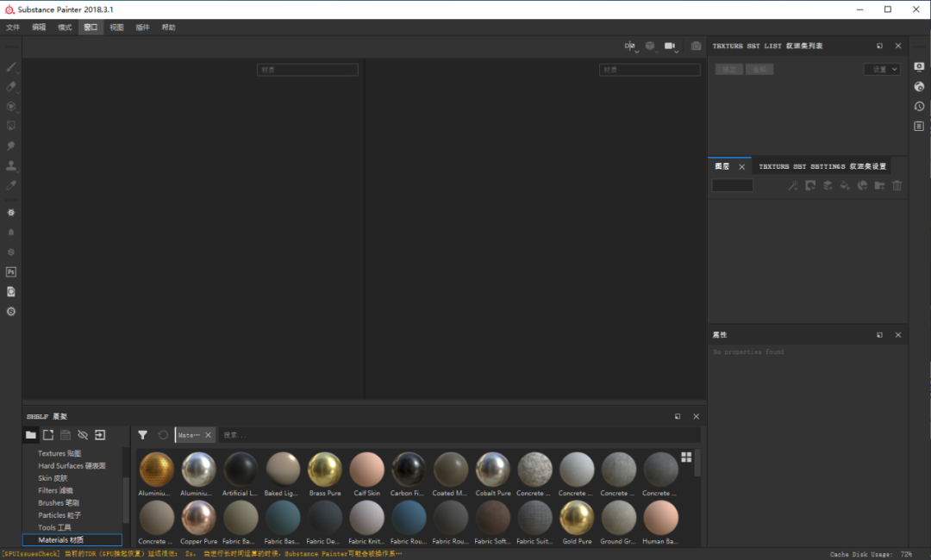
Task: Select the Carbon Fi... material thumbnail
Action: pyautogui.click(x=409, y=474)
